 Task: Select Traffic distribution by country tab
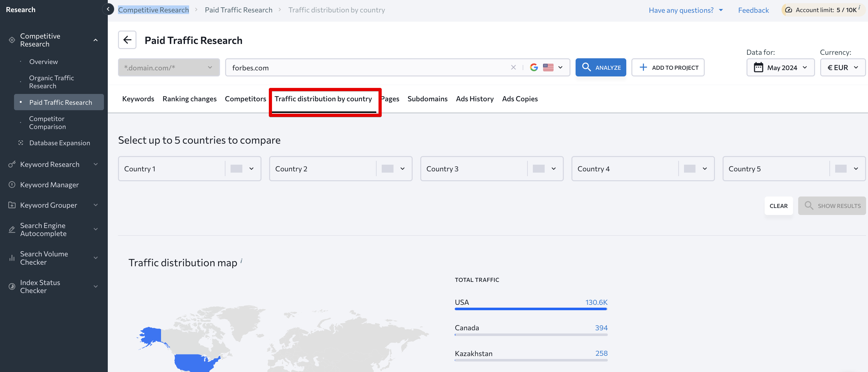click(x=323, y=99)
